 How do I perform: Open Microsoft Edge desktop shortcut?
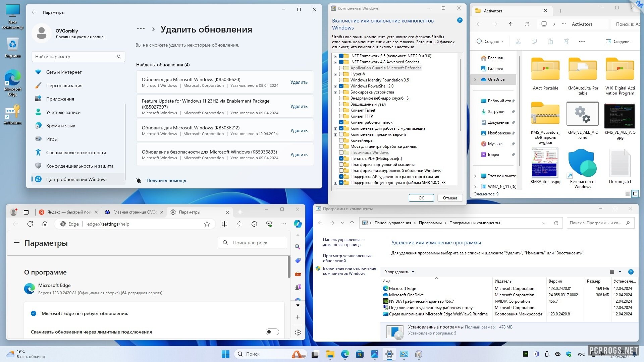coord(13,83)
